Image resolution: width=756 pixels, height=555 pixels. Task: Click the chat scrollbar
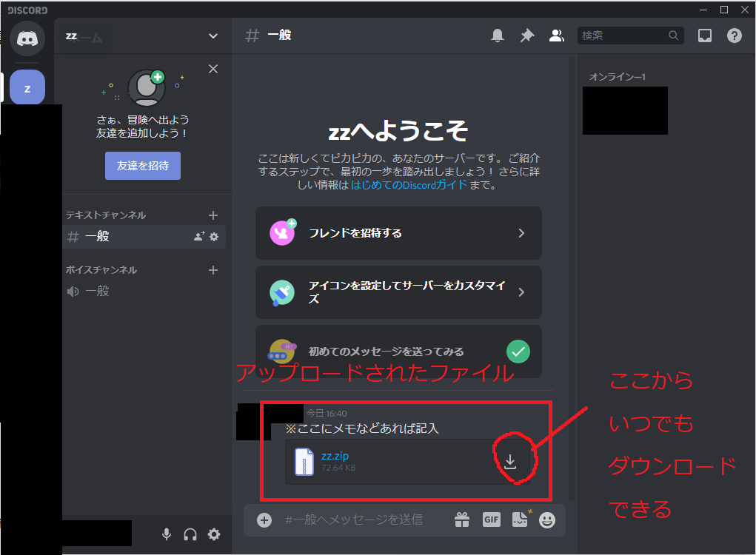pyautogui.click(x=572, y=278)
